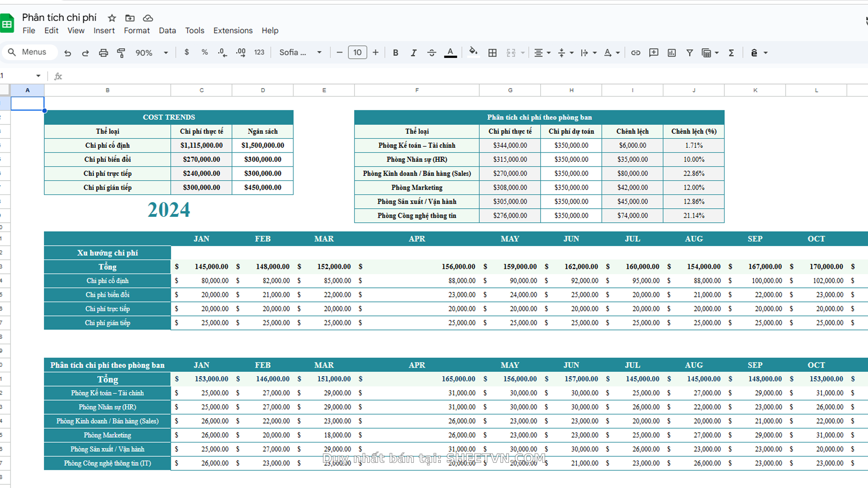Click the Menus search button
The width and height of the screenshot is (868, 488).
pyautogui.click(x=29, y=52)
